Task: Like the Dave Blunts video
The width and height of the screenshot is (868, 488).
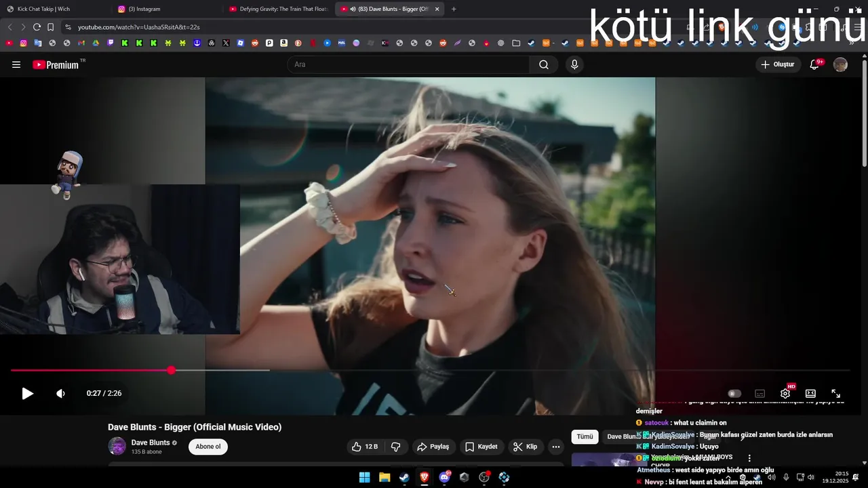Action: pyautogui.click(x=365, y=447)
